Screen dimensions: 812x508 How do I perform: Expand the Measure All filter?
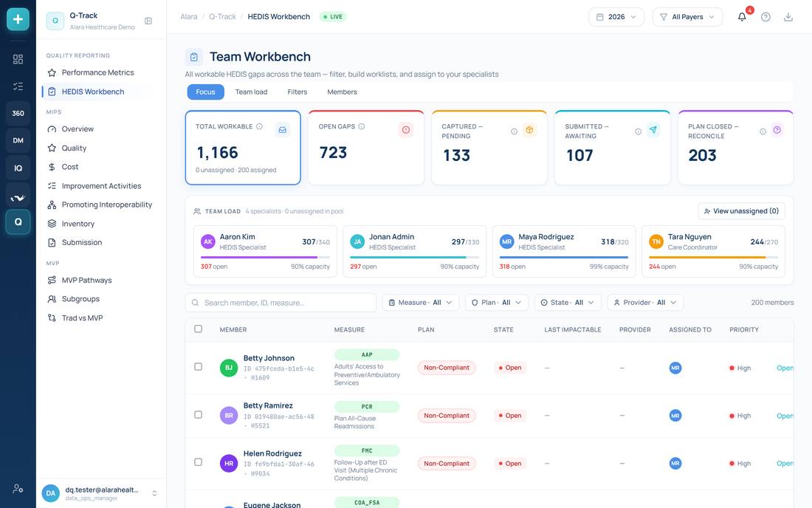421,303
